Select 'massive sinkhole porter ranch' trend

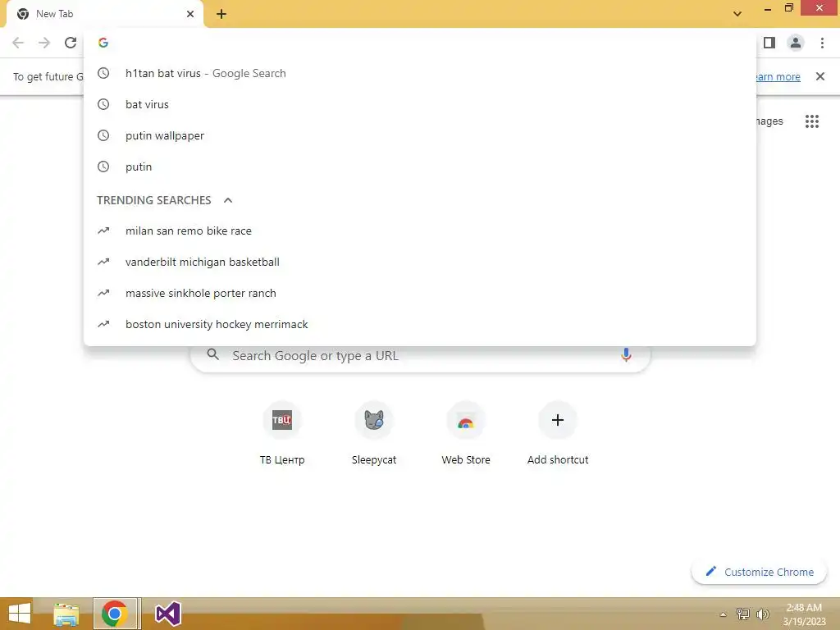click(x=420, y=293)
